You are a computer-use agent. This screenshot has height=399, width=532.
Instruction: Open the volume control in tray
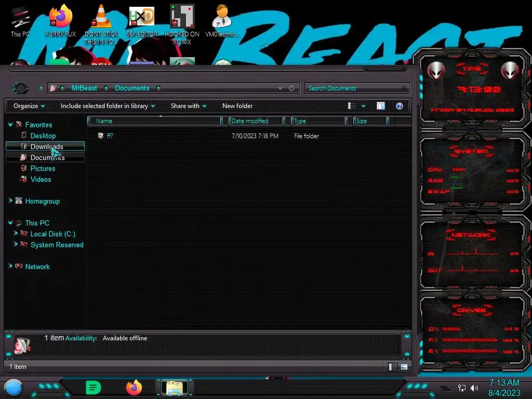click(474, 388)
